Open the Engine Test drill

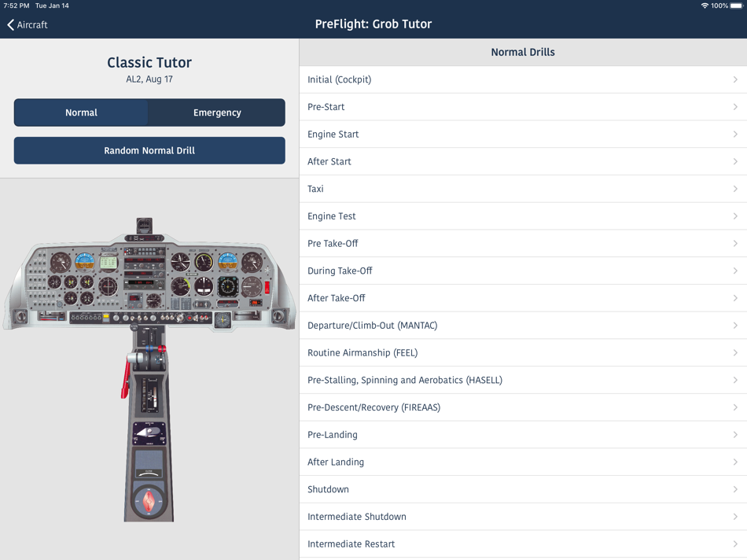pyautogui.click(x=523, y=216)
